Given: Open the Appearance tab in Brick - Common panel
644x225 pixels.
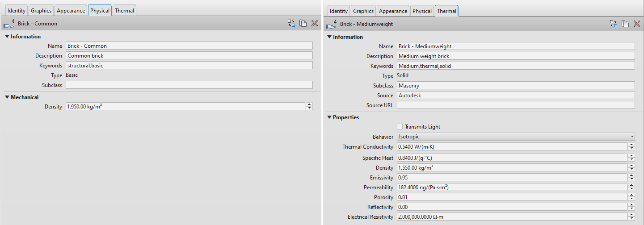Looking at the screenshot, I should click(71, 10).
